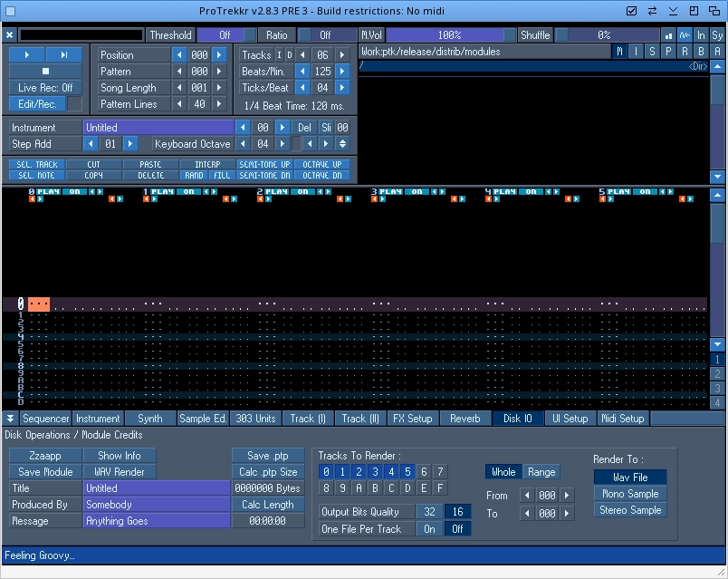Image resolution: width=728 pixels, height=579 pixels.
Task: Switch to the Reverb tab
Action: point(465,419)
